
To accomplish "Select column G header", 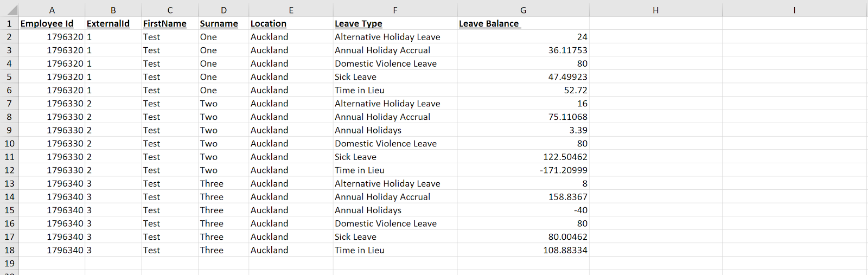I will 523,10.
